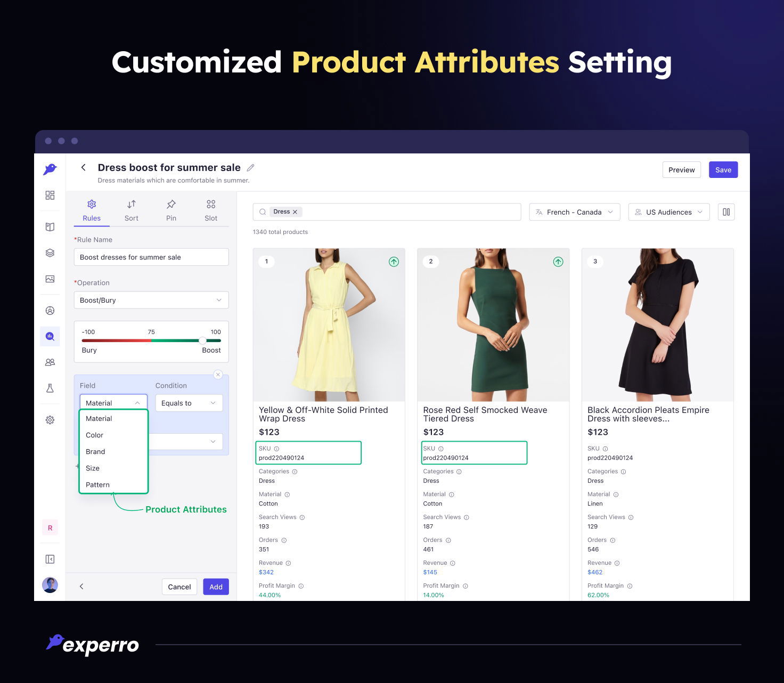Expand the US Audiences dropdown
Image resolution: width=784 pixels, height=683 pixels.
pyautogui.click(x=668, y=212)
